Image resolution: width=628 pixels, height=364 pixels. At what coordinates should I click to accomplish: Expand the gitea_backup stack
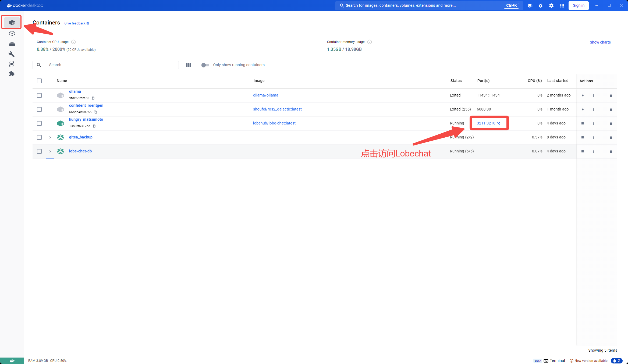tap(50, 137)
